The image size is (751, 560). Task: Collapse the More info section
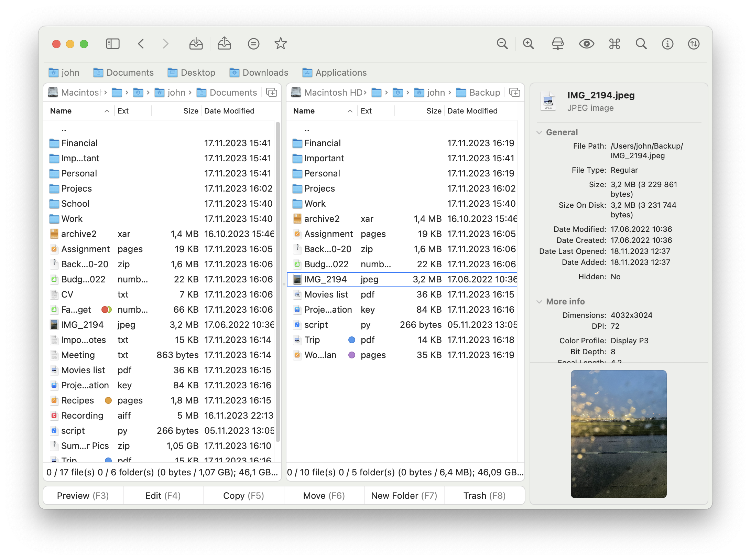[x=539, y=302]
